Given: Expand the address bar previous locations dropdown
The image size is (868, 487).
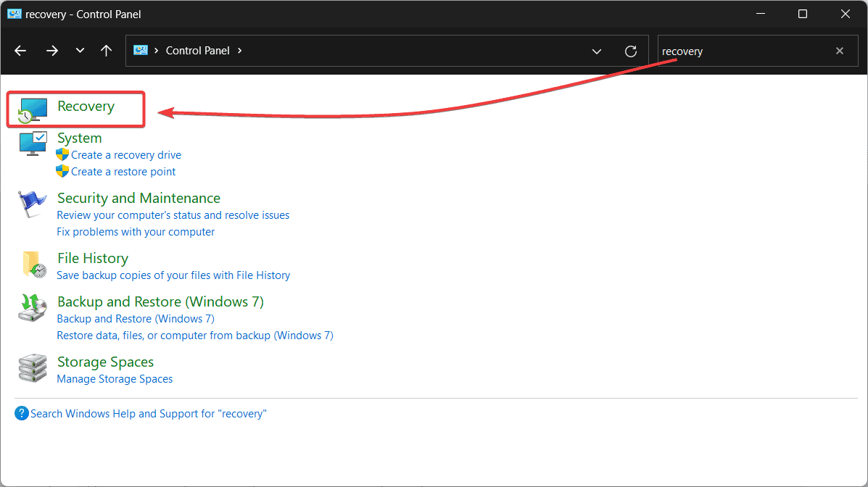Looking at the screenshot, I should (x=596, y=51).
